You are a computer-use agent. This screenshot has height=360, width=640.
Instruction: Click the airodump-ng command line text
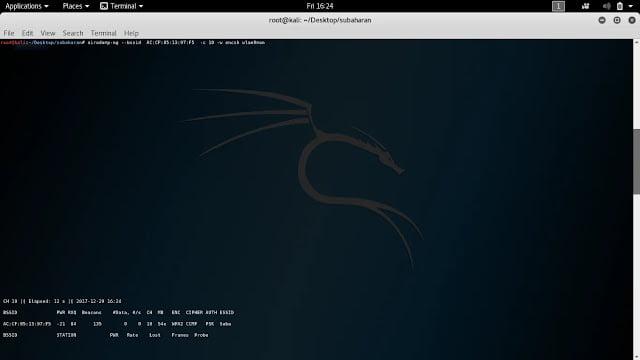(176, 42)
